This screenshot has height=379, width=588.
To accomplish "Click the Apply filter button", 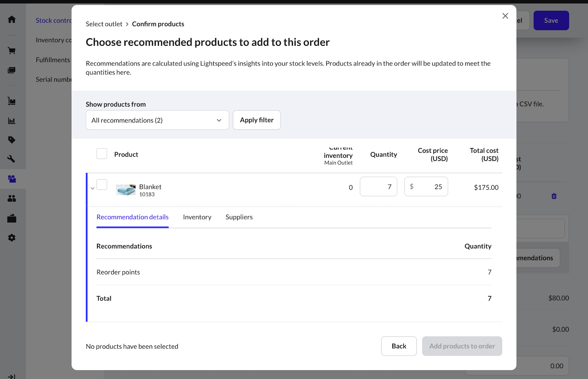I will click(x=257, y=120).
